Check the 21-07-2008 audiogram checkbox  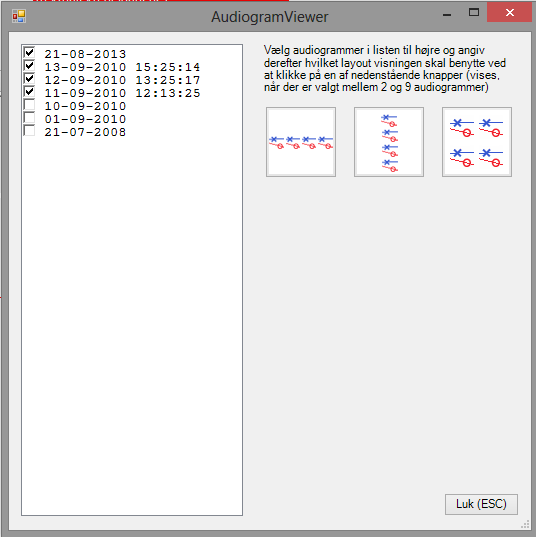point(29,131)
